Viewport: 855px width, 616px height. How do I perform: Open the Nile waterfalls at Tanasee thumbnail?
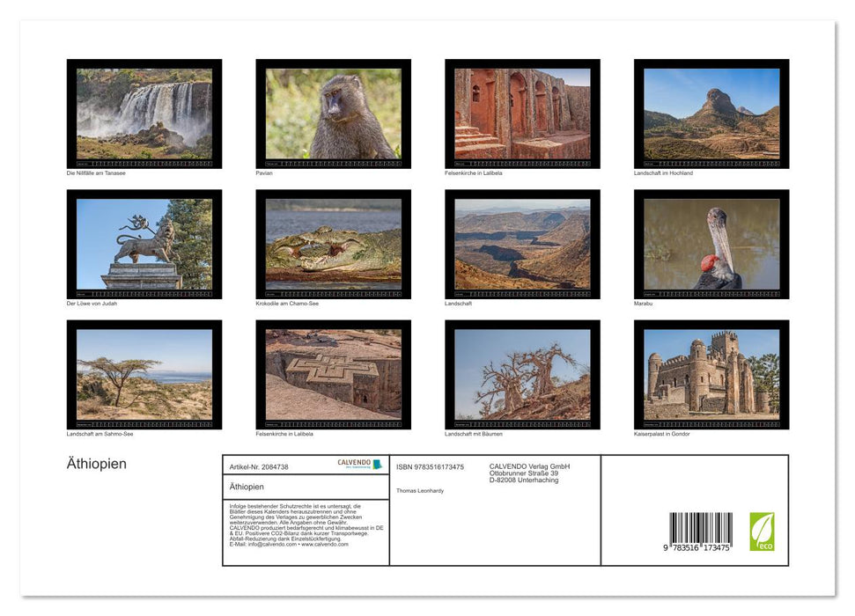click(144, 114)
